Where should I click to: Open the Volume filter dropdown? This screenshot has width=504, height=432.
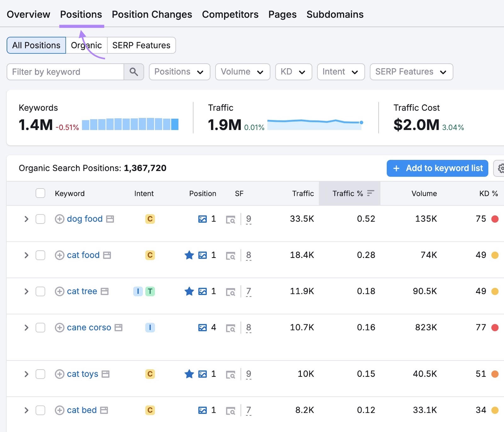point(242,72)
